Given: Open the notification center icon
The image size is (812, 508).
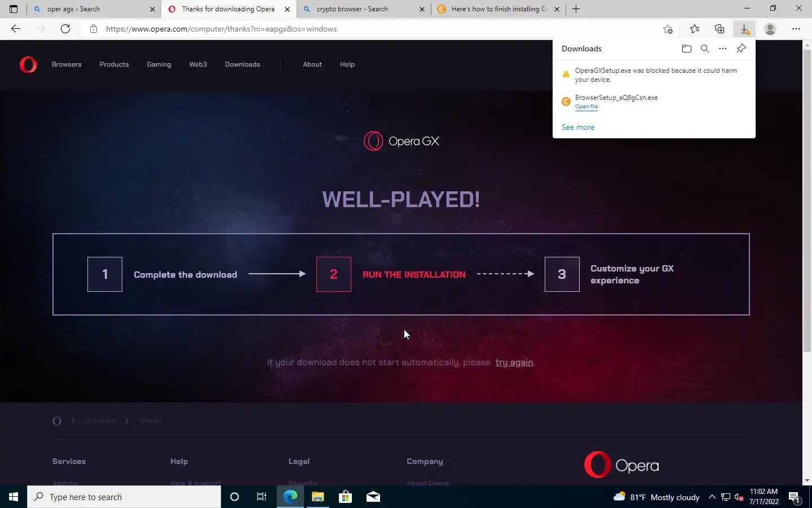Looking at the screenshot, I should [794, 497].
